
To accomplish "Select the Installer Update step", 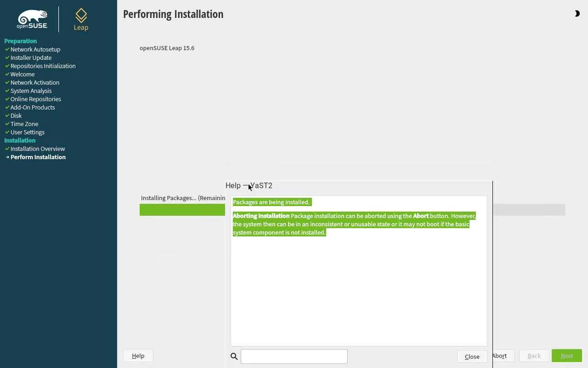I will coord(31,57).
